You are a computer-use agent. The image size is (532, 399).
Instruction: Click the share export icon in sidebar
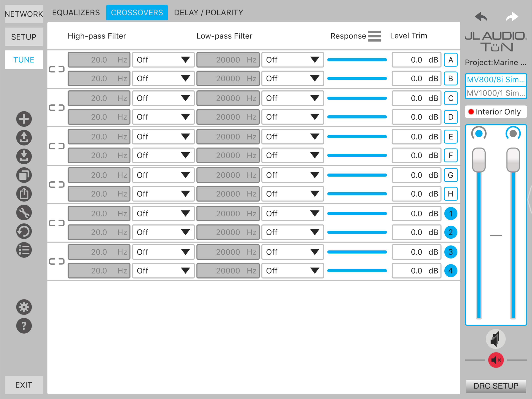[x=24, y=194]
